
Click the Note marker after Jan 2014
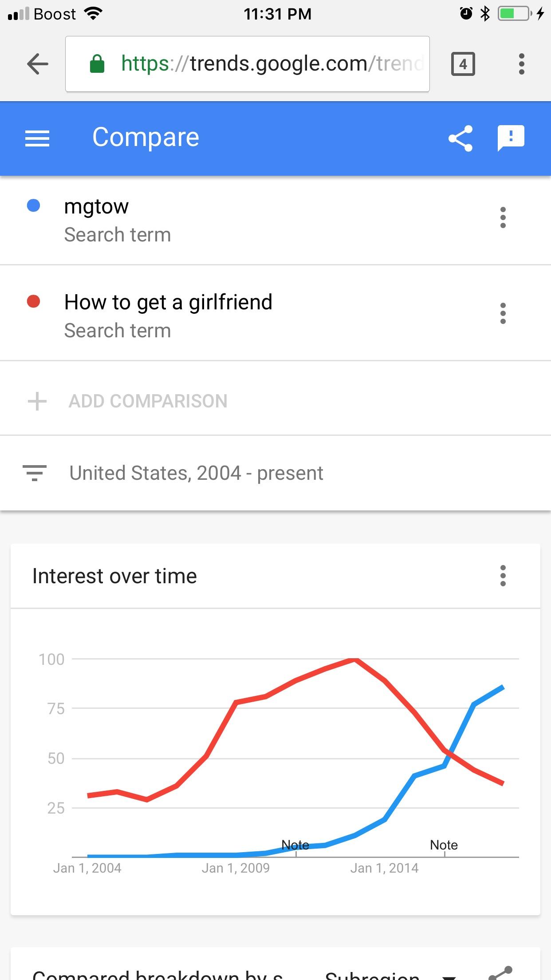pyautogui.click(x=444, y=845)
